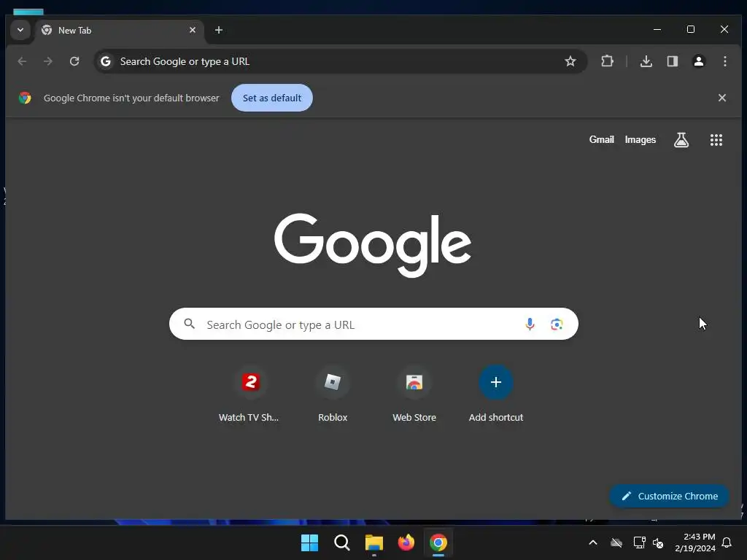Click the Chrome logo in infobar
The image size is (747, 560).
click(x=25, y=98)
